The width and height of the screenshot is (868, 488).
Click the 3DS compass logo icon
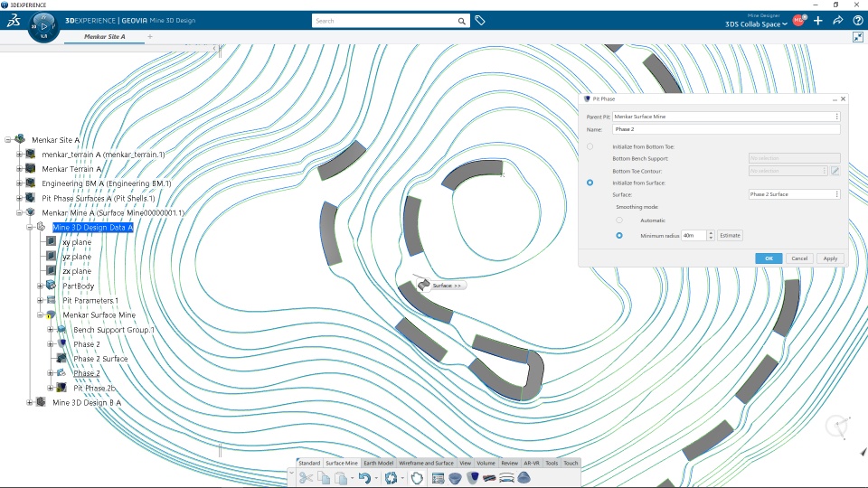(x=14, y=21)
